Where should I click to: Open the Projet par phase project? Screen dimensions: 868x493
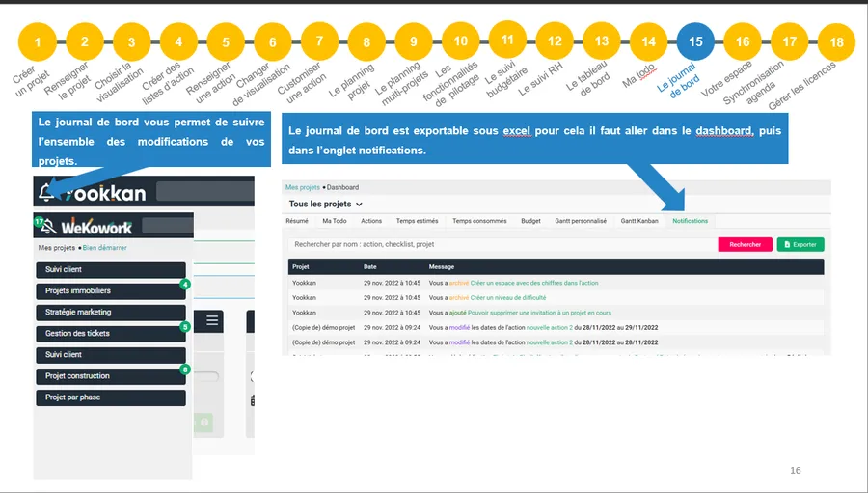(x=111, y=397)
